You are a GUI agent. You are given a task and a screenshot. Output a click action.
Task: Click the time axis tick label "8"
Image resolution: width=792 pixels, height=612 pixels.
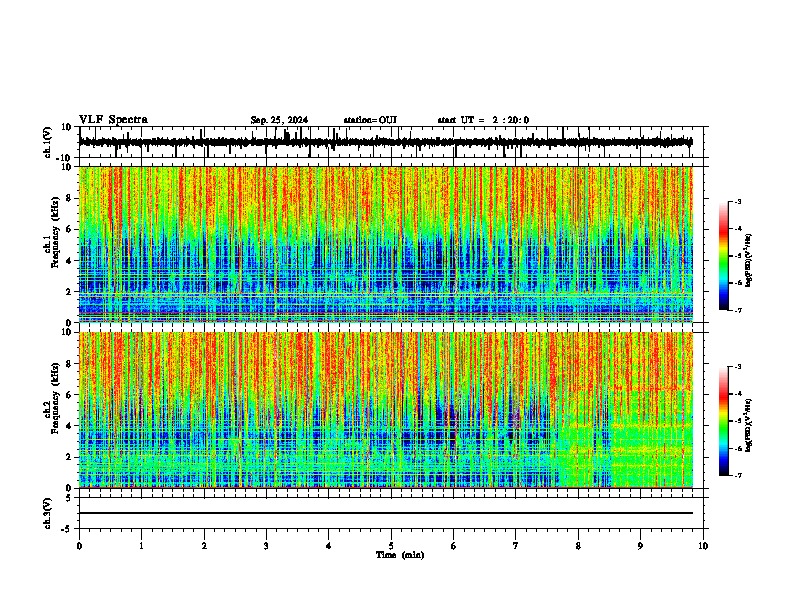[578, 546]
